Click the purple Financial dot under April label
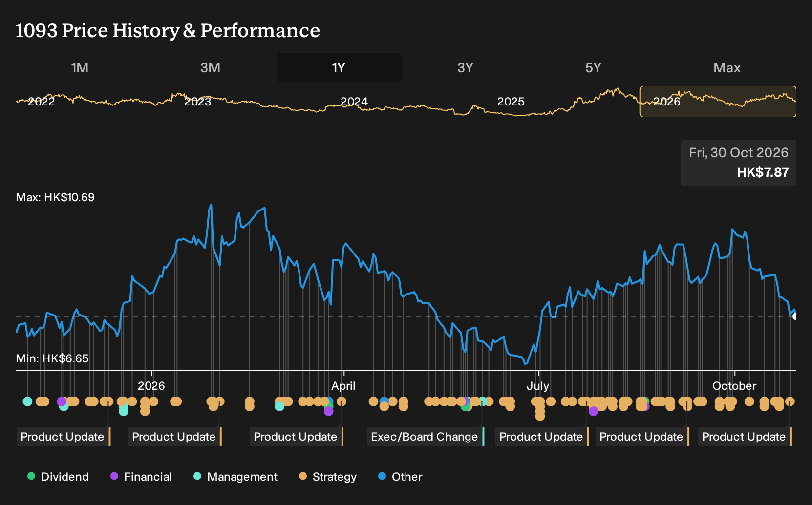Viewport: 812px width, 505px height. [328, 411]
